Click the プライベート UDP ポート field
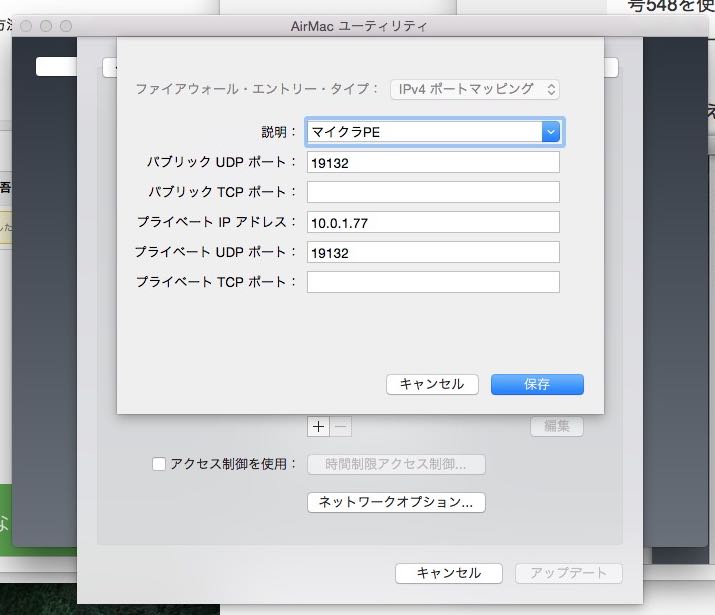Screen dimensions: 715x615 [x=433, y=252]
